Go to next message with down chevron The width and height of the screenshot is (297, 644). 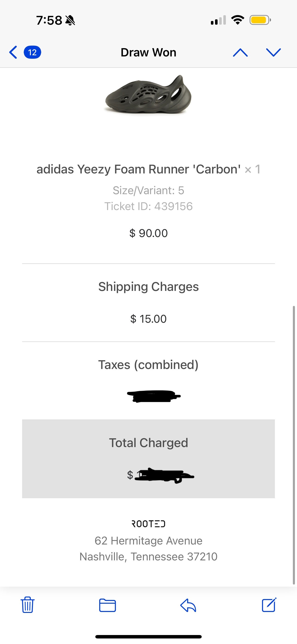(x=274, y=53)
